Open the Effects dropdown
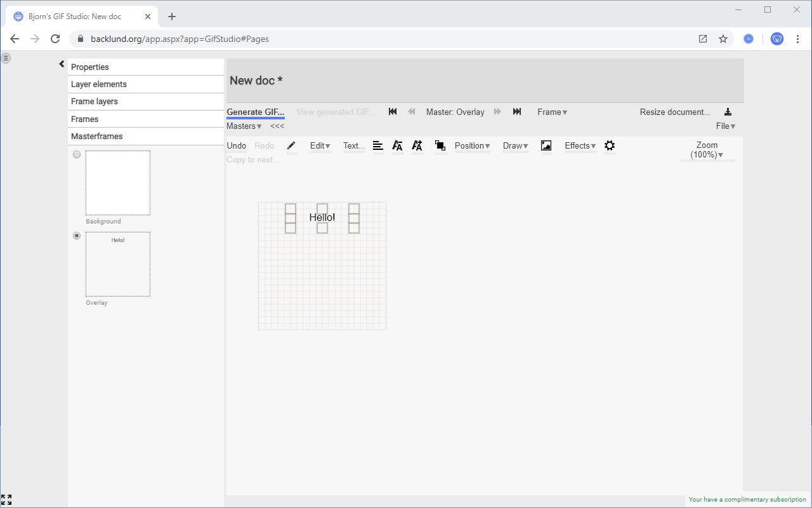This screenshot has width=812, height=508. pyautogui.click(x=579, y=146)
